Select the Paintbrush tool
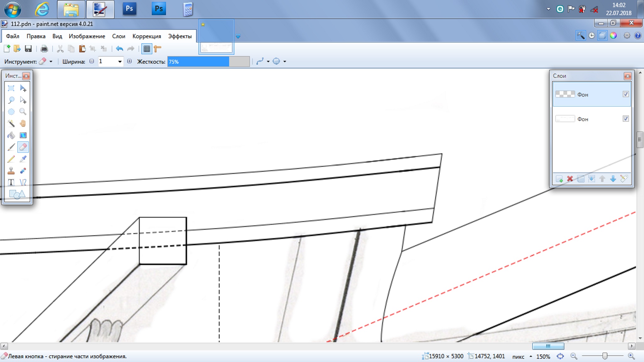 click(x=11, y=147)
